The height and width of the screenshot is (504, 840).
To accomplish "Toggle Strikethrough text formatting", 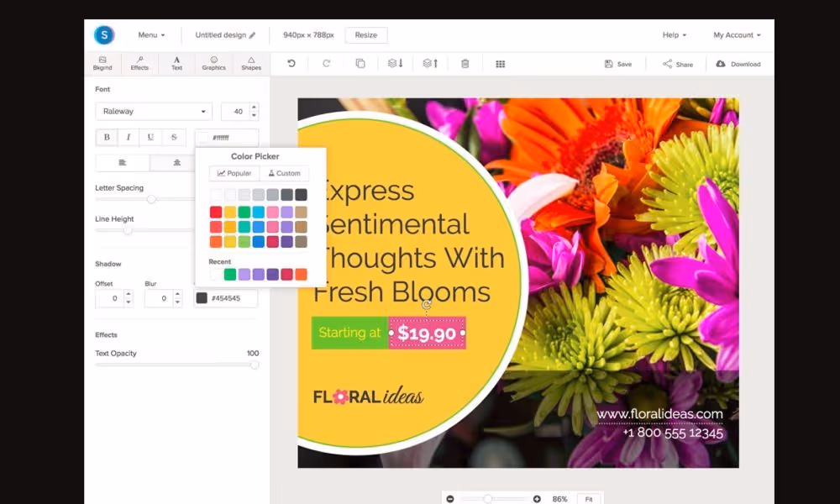I will [174, 138].
